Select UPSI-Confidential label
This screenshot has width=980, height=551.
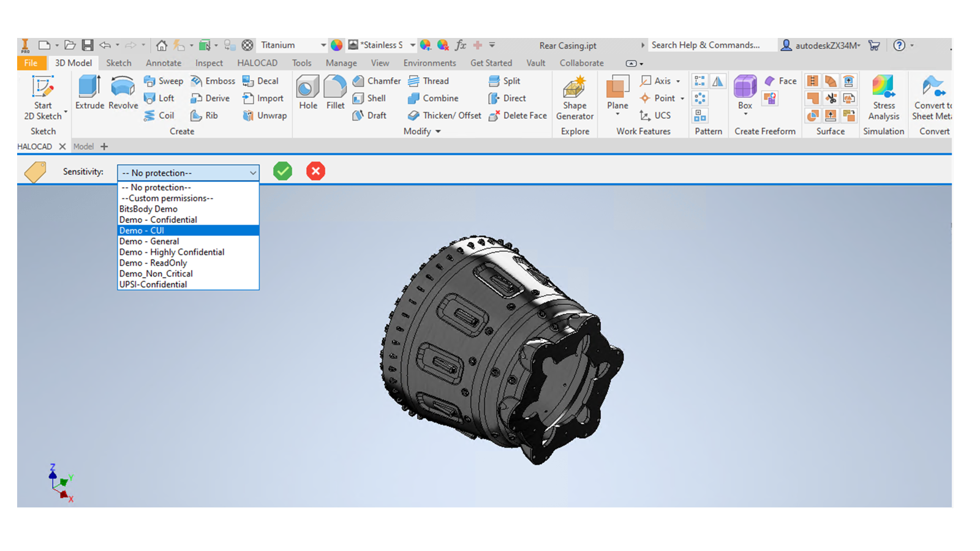[188, 285]
